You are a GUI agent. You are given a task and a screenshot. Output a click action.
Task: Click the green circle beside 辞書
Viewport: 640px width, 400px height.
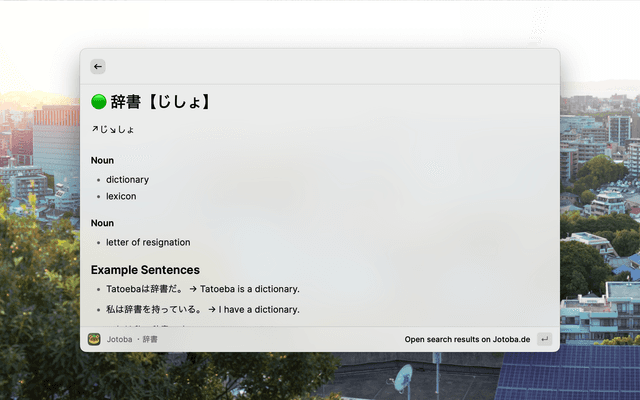tap(99, 102)
